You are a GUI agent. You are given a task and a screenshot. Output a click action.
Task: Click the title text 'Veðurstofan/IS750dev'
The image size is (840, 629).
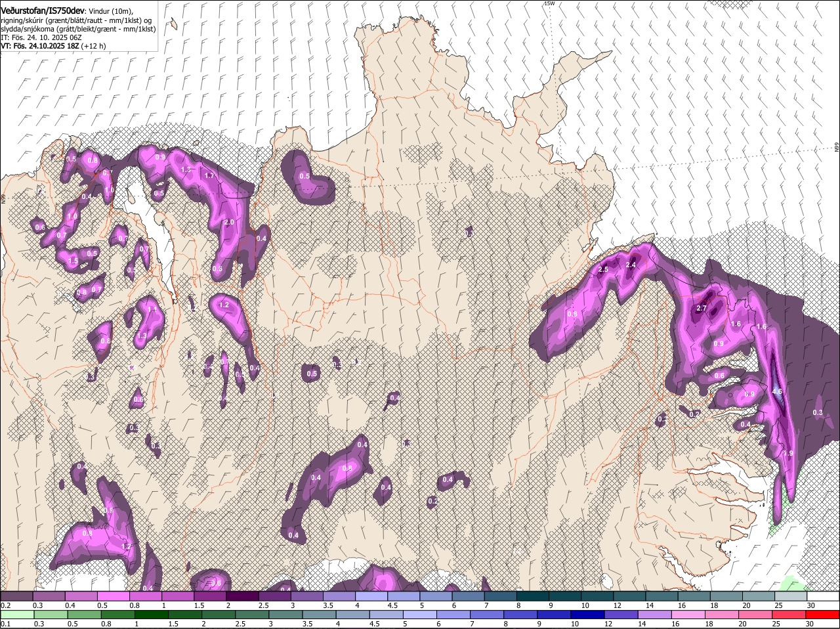43,11
